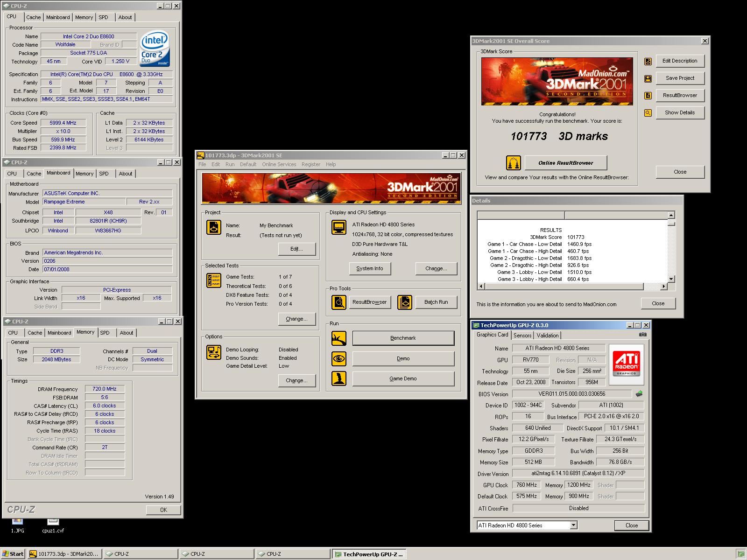The height and width of the screenshot is (560, 747).
Task: Click the Save Project floppy icon
Action: click(x=648, y=78)
